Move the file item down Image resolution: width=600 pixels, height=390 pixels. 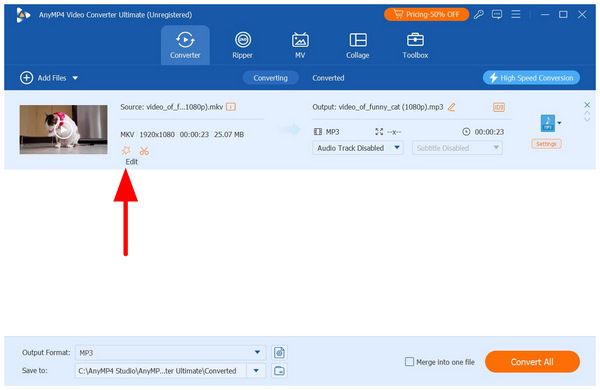pos(587,119)
